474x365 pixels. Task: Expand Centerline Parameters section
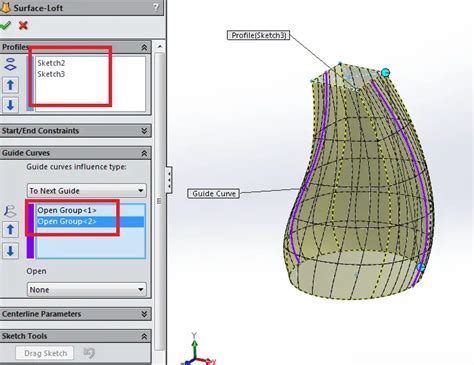[x=144, y=314]
